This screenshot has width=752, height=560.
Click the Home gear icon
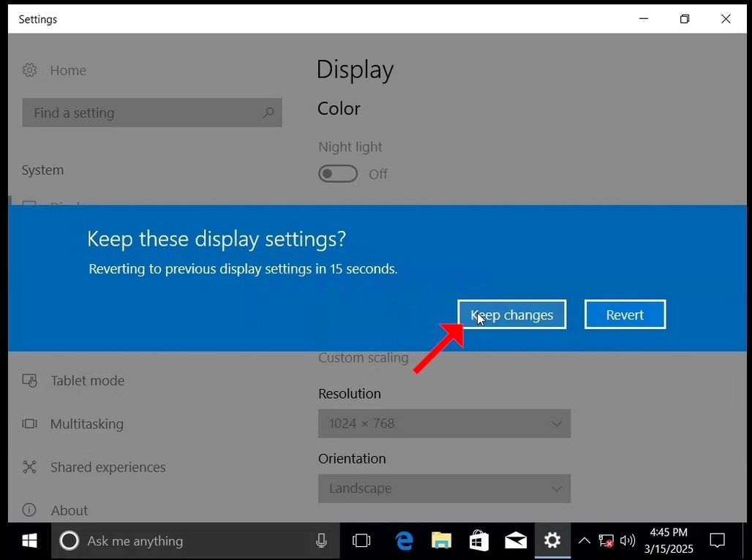[x=30, y=70]
